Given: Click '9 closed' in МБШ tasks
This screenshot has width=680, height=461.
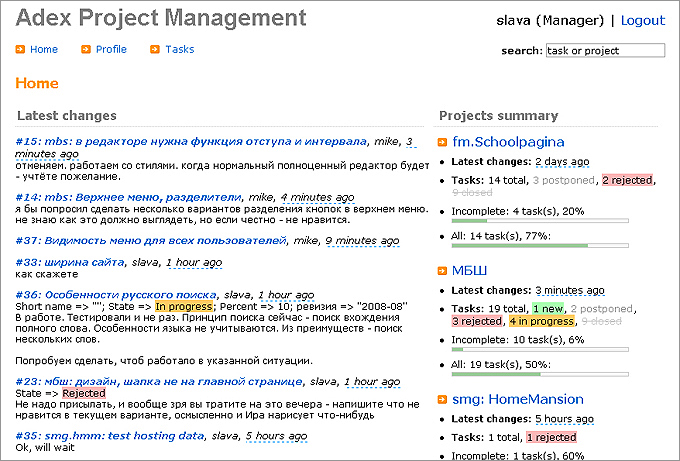Looking at the screenshot, I should point(602,321).
